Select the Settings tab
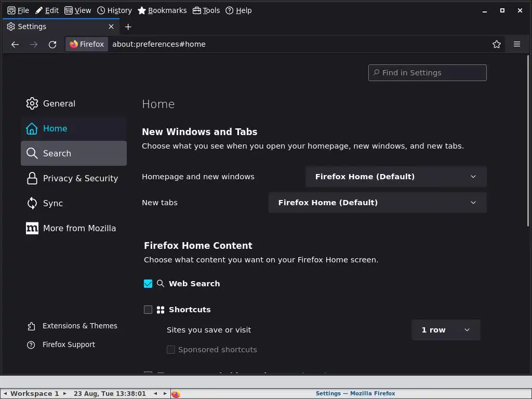The width and height of the screenshot is (532, 399). [x=61, y=26]
